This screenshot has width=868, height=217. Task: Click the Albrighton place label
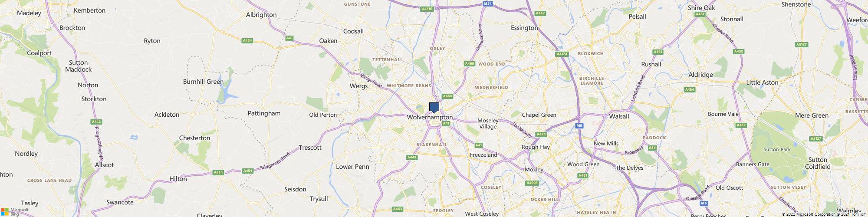[x=261, y=15]
